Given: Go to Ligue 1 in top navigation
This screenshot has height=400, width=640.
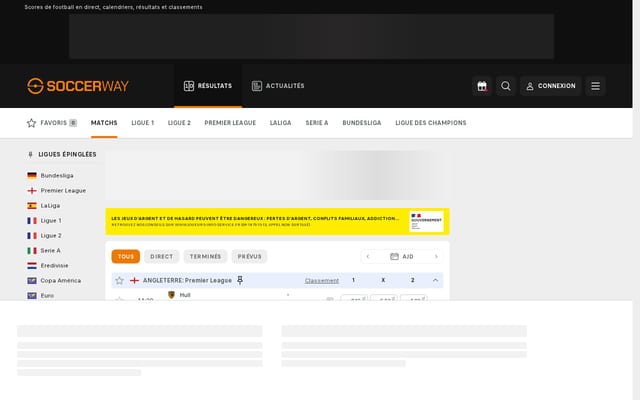Looking at the screenshot, I should 142,123.
